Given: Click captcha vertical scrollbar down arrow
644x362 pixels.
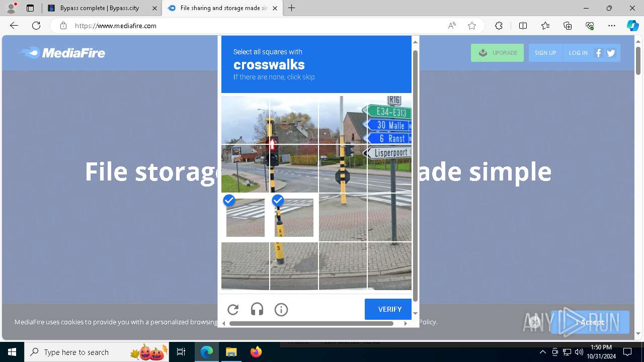Looking at the screenshot, I should click(415, 313).
